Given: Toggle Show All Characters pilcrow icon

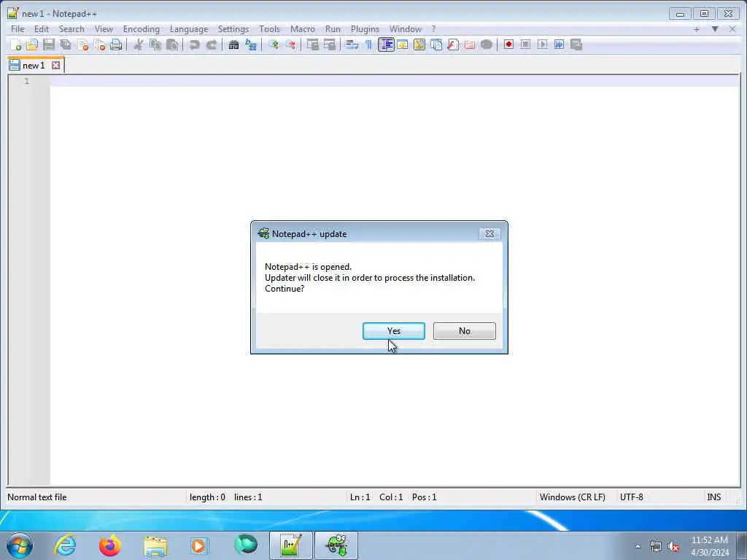Looking at the screenshot, I should 368,44.
